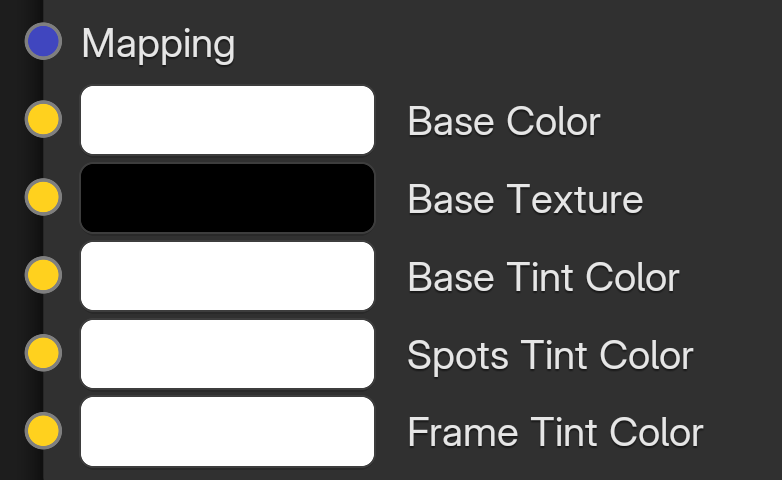
Task: Click the blue Mapping vector socket
Action: (43, 41)
